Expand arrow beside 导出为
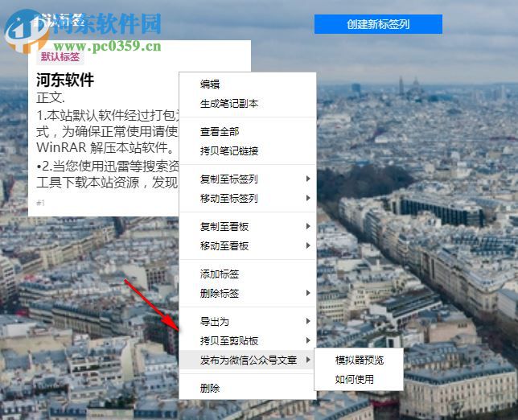 308,321
